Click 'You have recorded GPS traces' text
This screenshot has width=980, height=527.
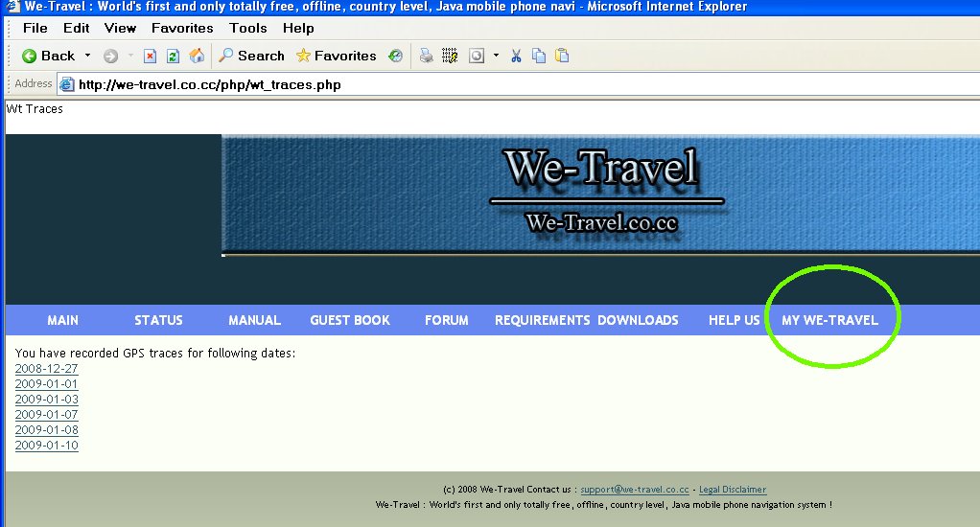click(x=155, y=353)
